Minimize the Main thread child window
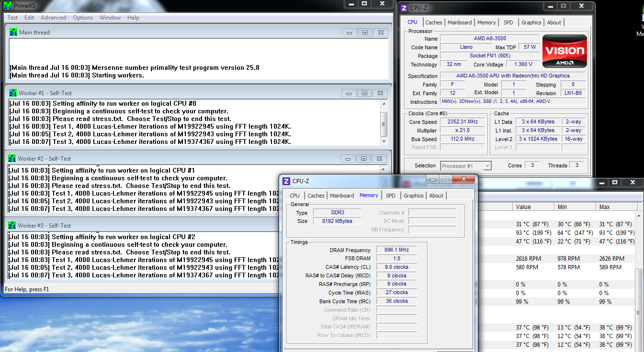 pyautogui.click(x=349, y=33)
